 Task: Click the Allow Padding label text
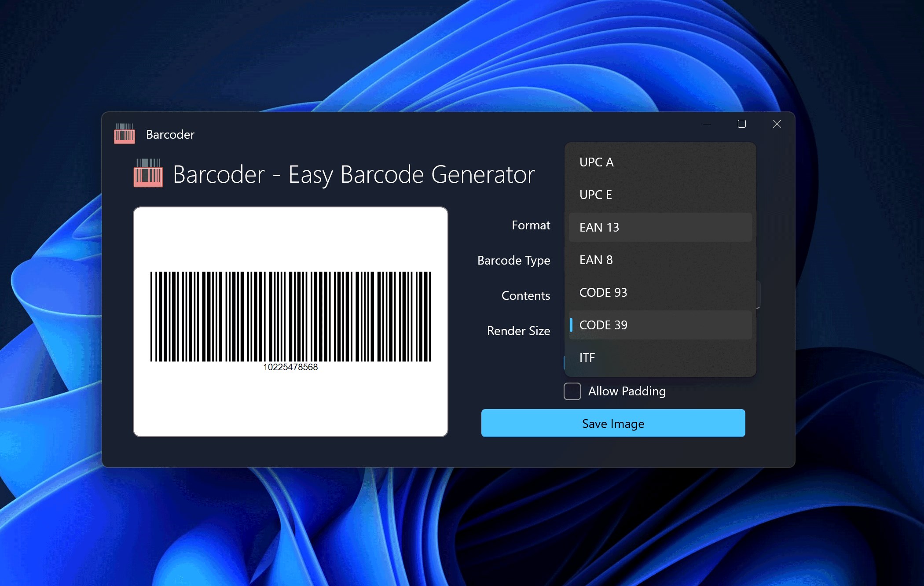[627, 391]
